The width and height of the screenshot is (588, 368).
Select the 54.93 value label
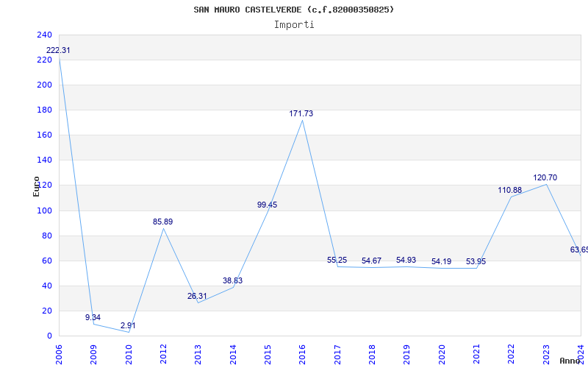pyautogui.click(x=406, y=261)
